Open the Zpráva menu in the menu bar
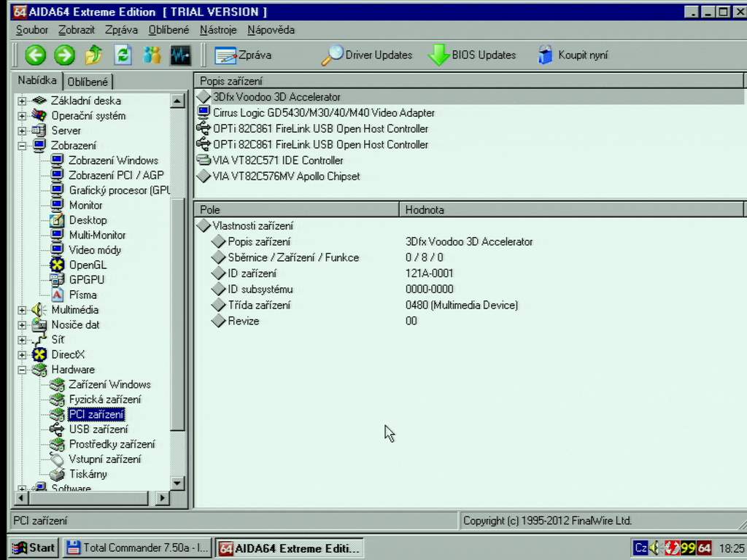The height and width of the screenshot is (560, 747). 121,30
